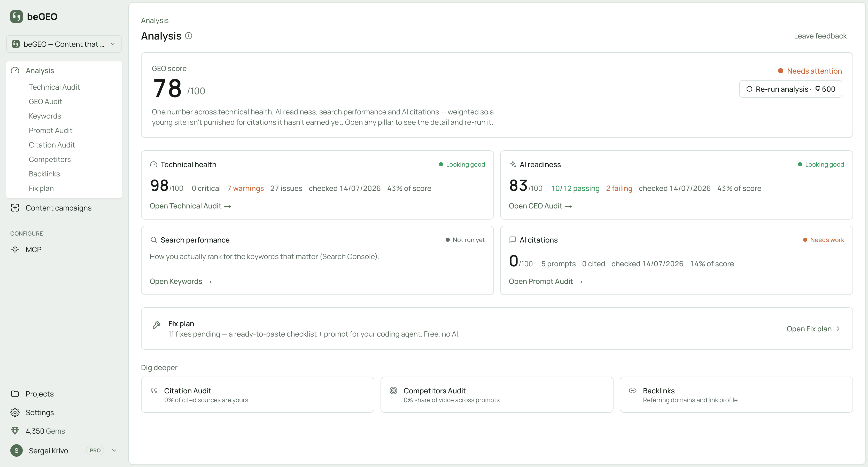Click the Fix plan wrench icon

pyautogui.click(x=156, y=325)
